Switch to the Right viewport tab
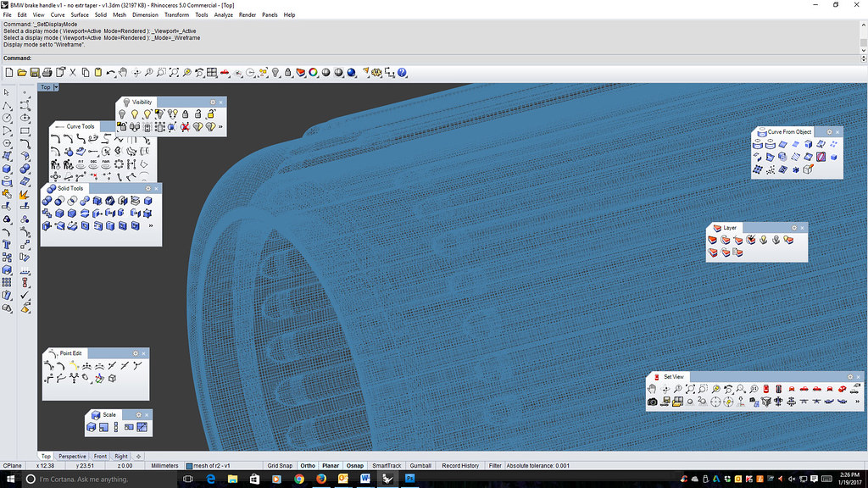Screen dimensions: 868x488 pyautogui.click(x=121, y=457)
